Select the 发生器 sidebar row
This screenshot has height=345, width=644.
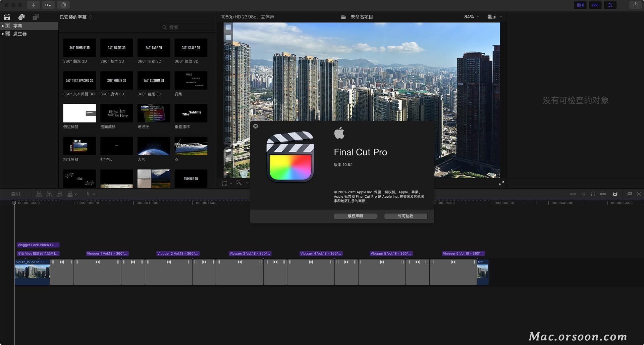pos(29,34)
